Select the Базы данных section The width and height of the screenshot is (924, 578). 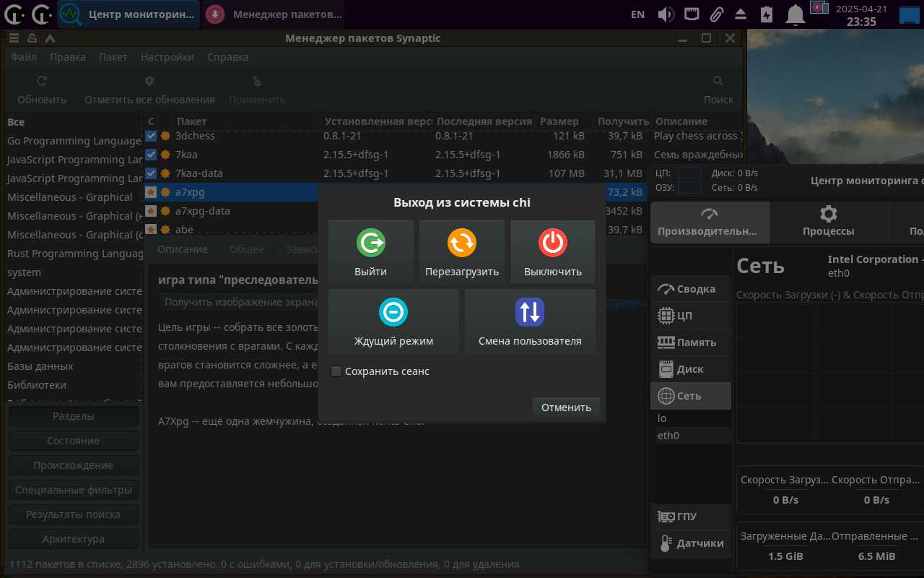[74, 366]
